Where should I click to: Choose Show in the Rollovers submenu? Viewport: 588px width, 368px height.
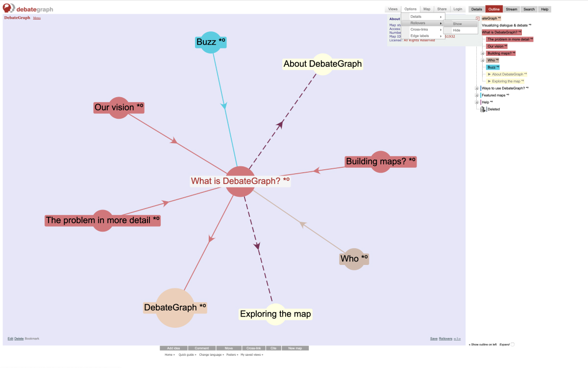(x=457, y=24)
